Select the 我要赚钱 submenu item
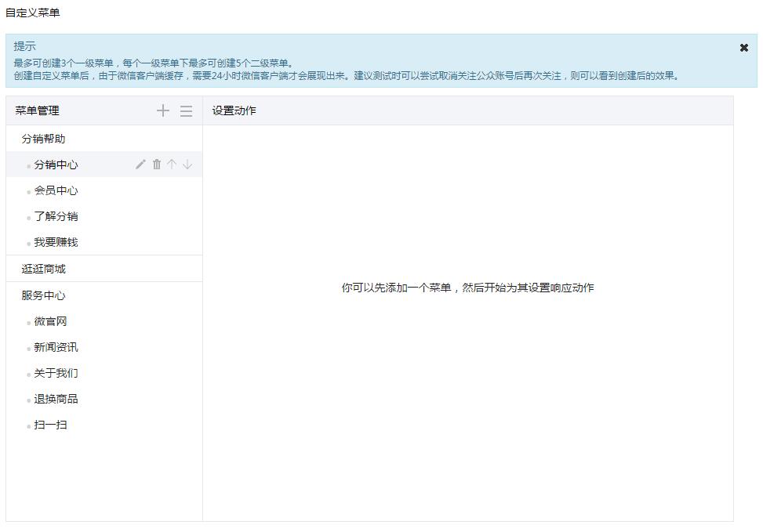 (56, 242)
